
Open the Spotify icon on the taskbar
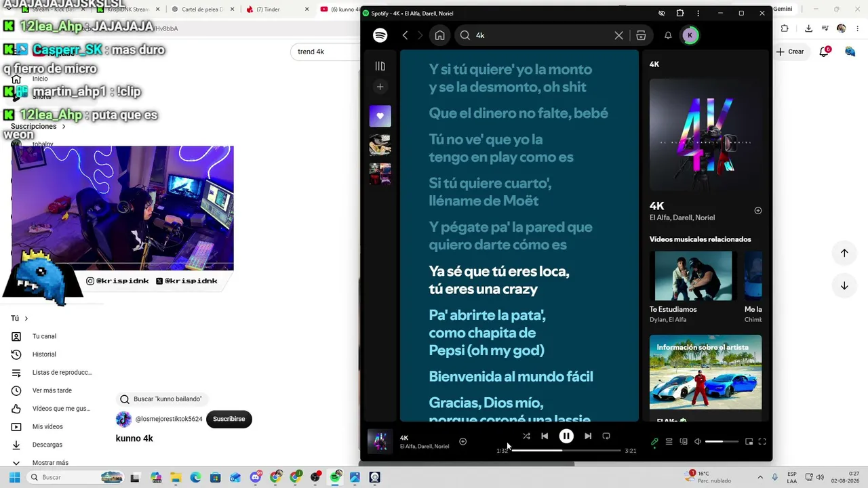pos(336,477)
